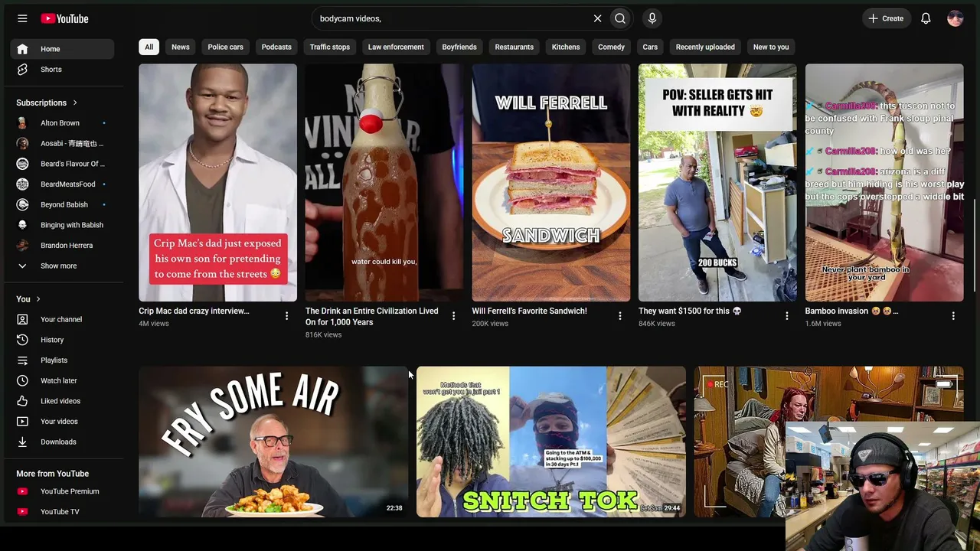This screenshot has width=980, height=551.
Task: Select the All filter chip
Action: 149,47
